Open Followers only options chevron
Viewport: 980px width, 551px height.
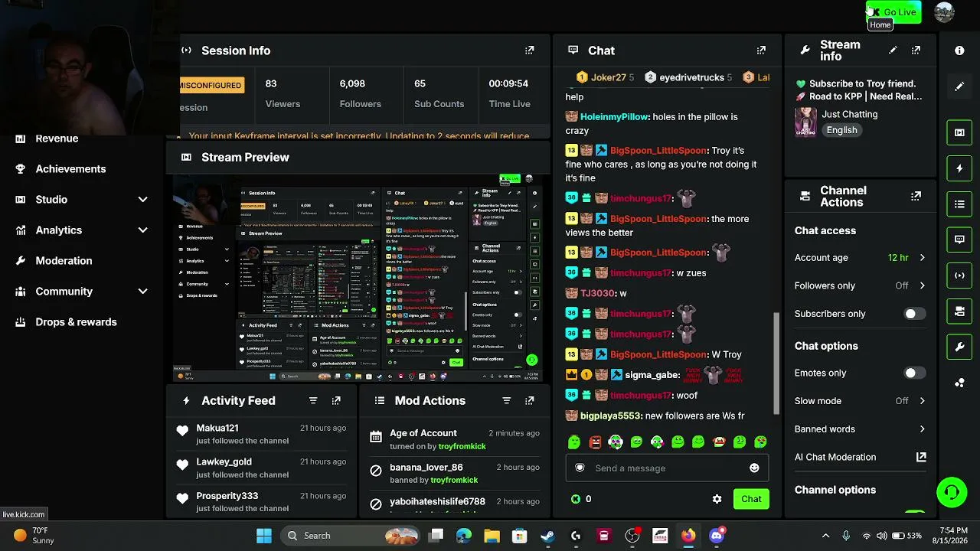point(922,286)
